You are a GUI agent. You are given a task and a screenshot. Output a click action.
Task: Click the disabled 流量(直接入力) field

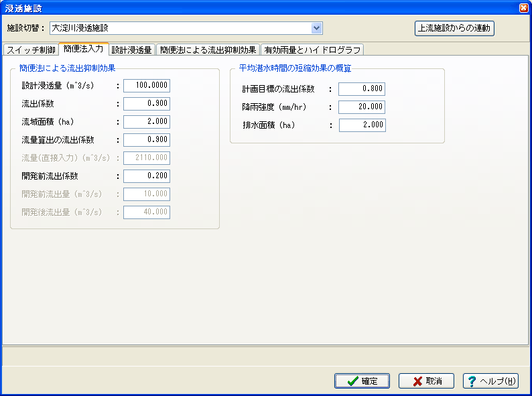point(147,157)
